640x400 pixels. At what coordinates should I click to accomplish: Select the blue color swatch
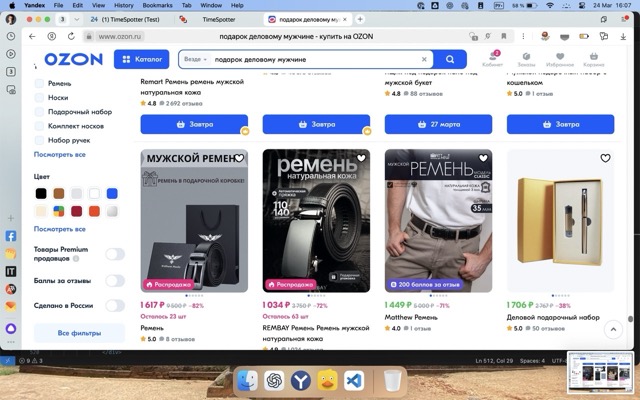[112, 193]
